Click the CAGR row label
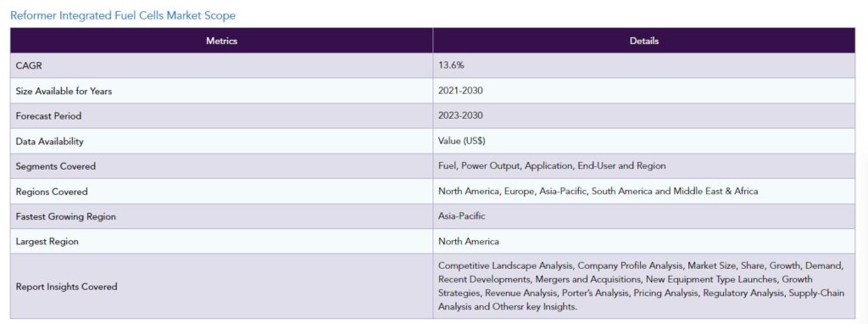Screen dimensions: 868x324 30,65
